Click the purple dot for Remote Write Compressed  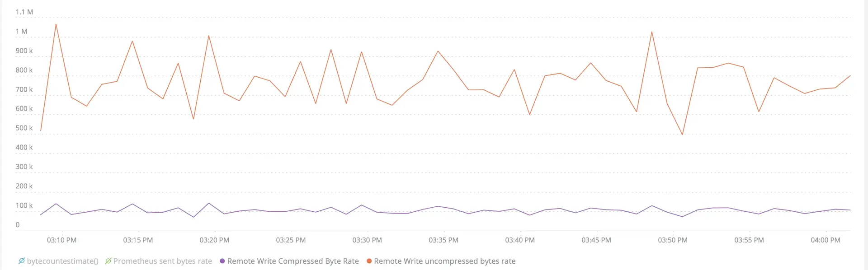(x=222, y=261)
